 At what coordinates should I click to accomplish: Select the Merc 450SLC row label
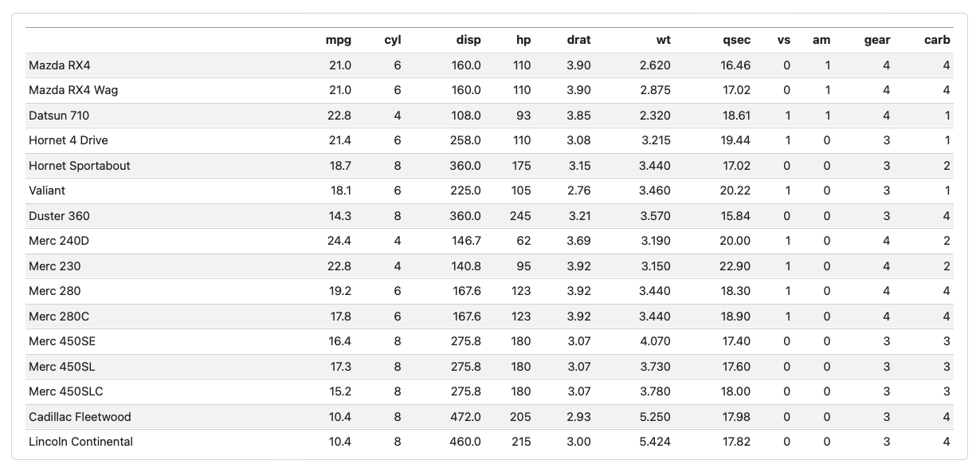(x=66, y=391)
